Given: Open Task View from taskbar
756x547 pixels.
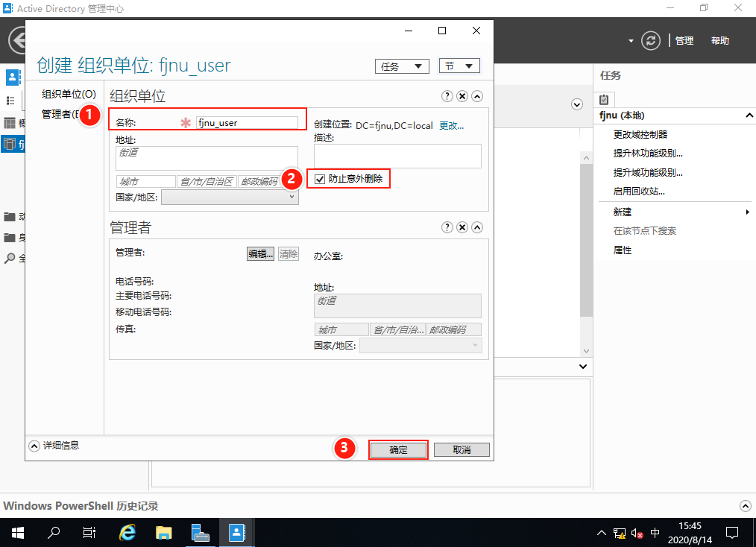Looking at the screenshot, I should pyautogui.click(x=89, y=533).
